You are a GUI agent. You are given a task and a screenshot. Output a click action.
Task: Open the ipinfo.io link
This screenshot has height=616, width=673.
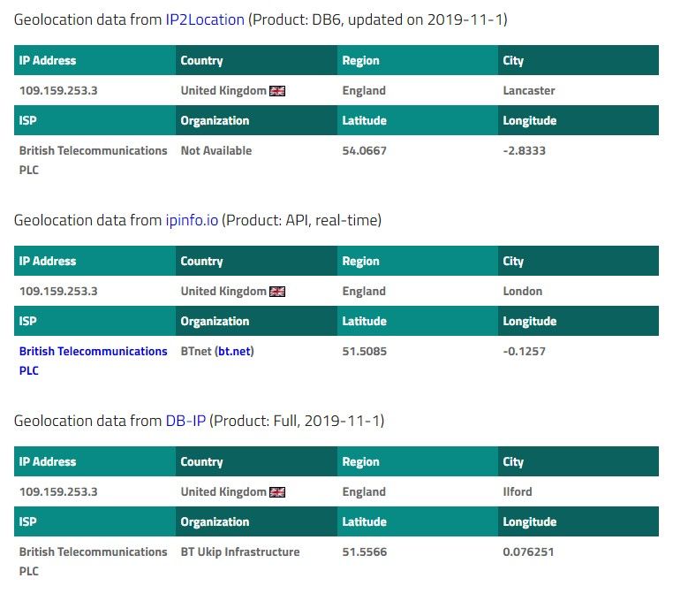coord(192,219)
